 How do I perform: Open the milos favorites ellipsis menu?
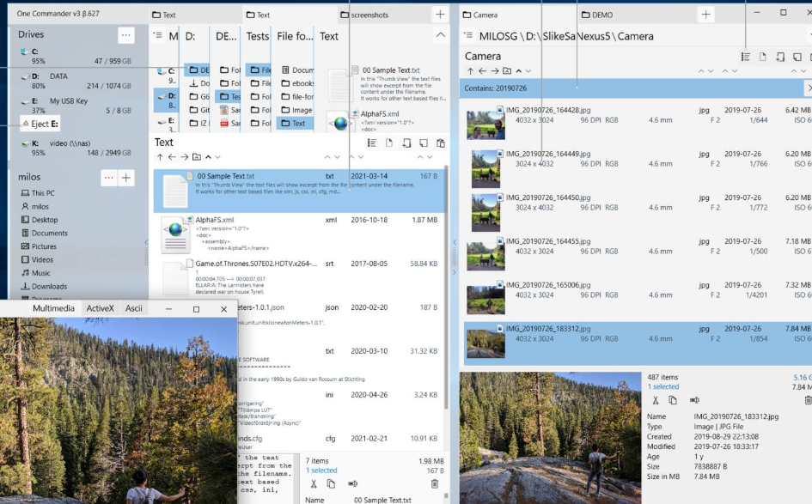109,178
